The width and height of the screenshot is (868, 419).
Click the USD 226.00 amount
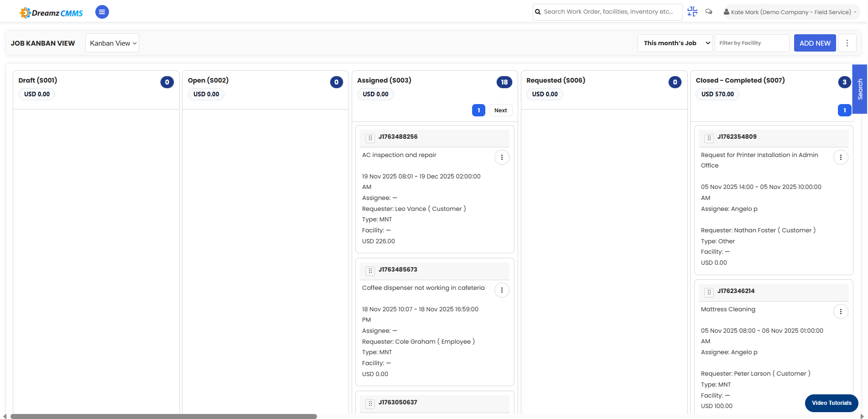point(379,241)
